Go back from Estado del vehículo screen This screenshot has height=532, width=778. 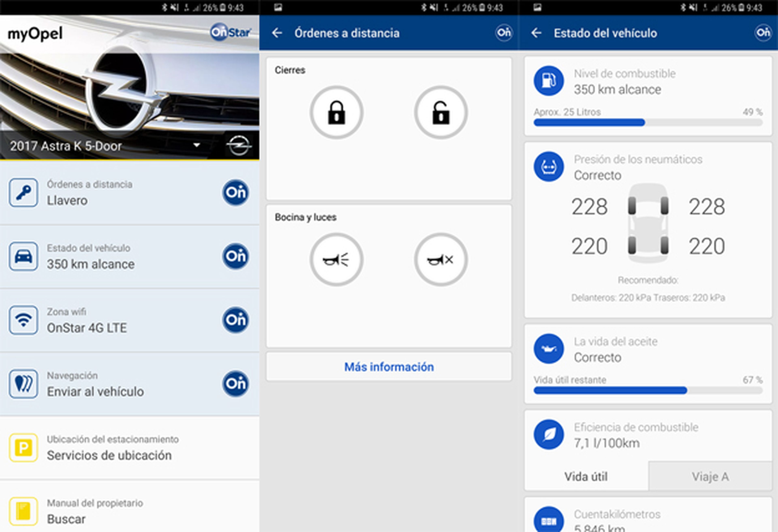tap(536, 33)
